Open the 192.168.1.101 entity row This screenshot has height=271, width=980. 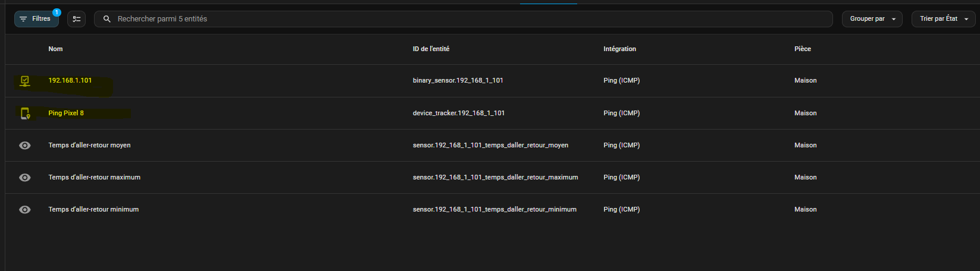[70, 80]
